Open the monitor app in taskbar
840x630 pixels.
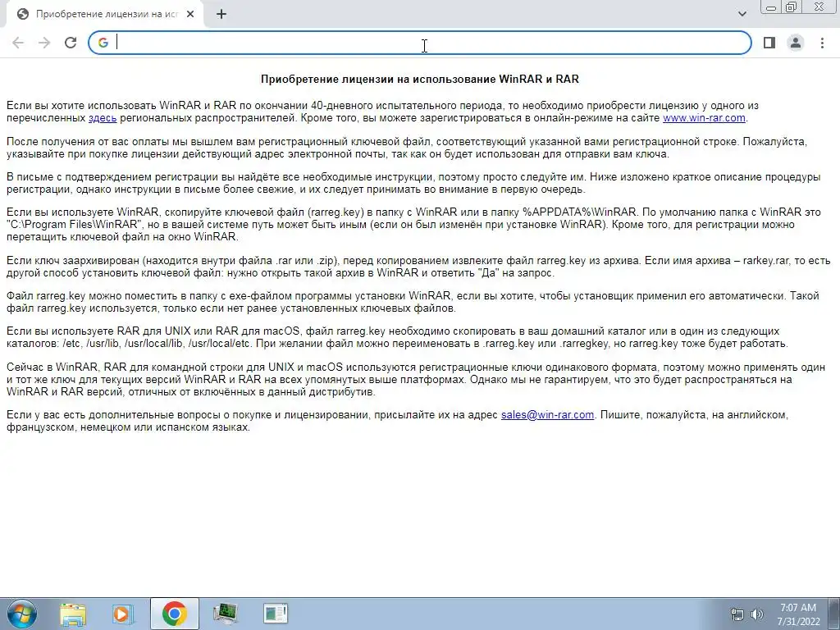tap(226, 614)
